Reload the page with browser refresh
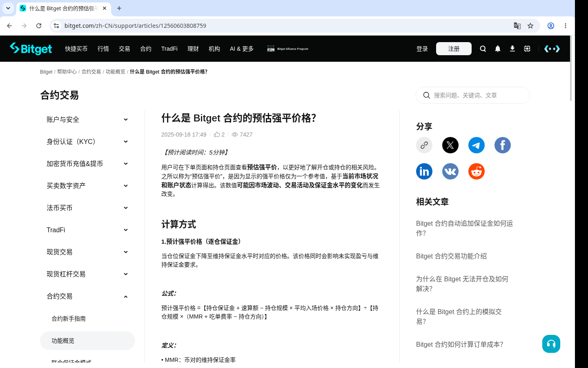This screenshot has width=588, height=368. [x=39, y=26]
